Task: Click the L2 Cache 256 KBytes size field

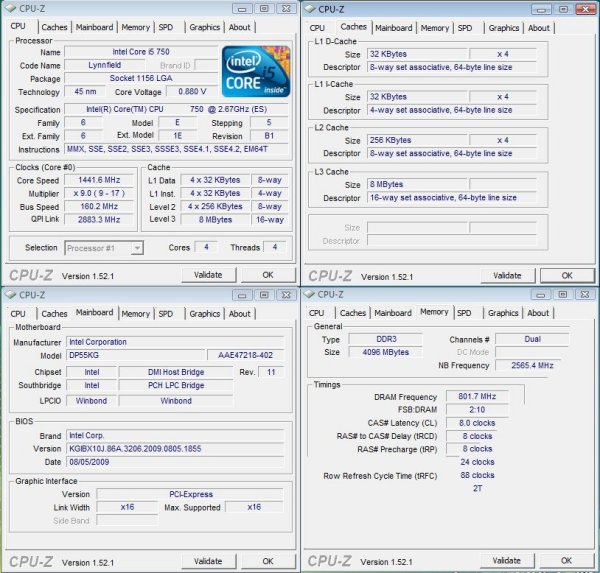Action: [417, 140]
